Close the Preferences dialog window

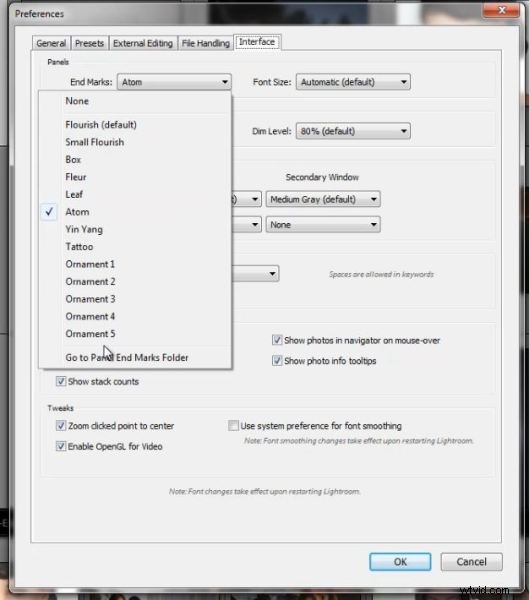[x=502, y=10]
